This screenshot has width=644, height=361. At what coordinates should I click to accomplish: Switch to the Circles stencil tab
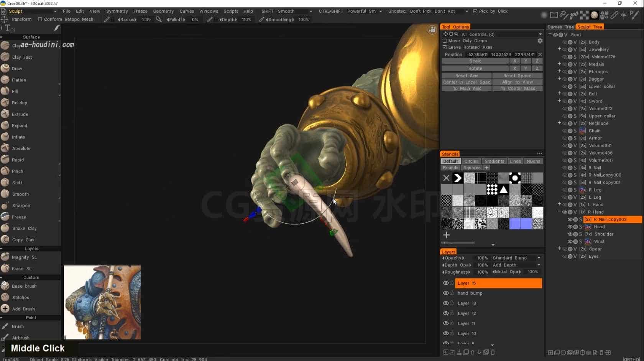click(x=471, y=161)
